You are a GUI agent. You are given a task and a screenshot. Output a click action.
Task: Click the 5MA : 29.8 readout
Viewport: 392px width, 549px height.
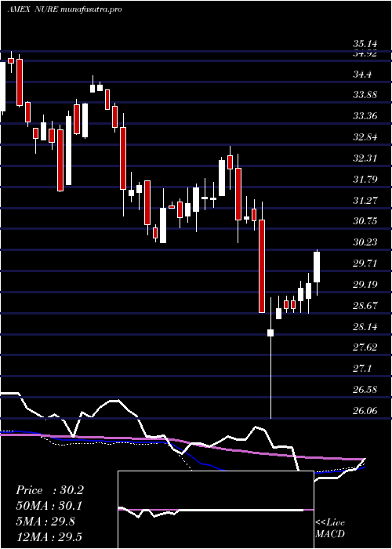coord(45,522)
